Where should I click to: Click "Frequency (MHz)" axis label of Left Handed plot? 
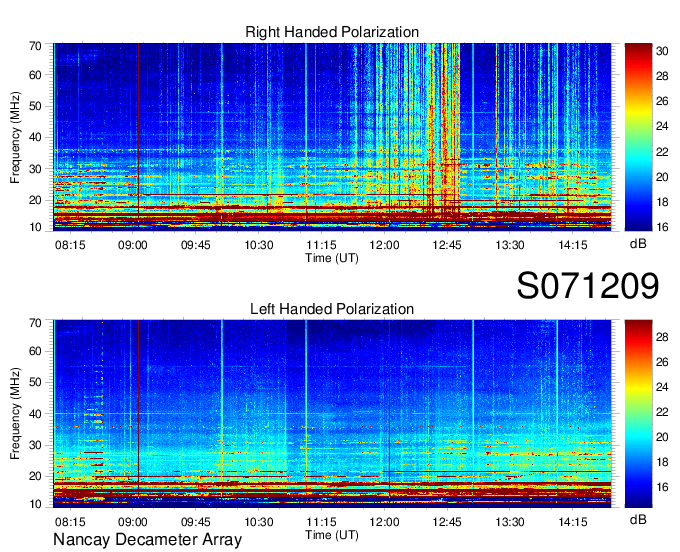15,414
